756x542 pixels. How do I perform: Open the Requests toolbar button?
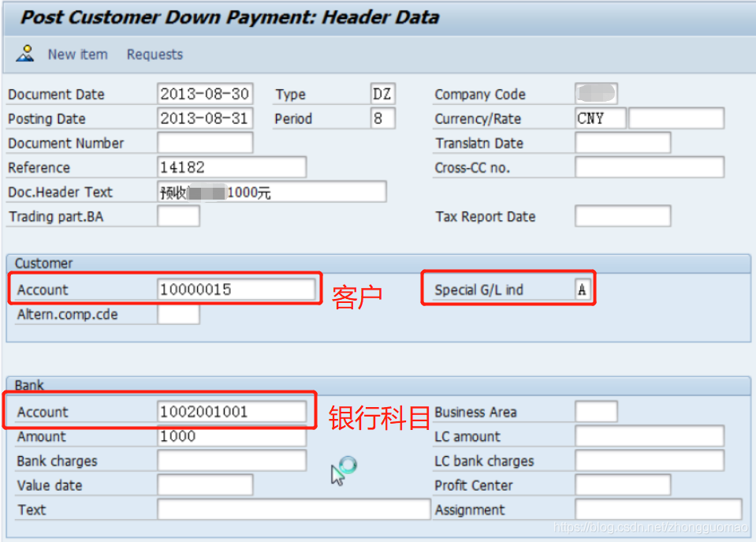click(155, 54)
